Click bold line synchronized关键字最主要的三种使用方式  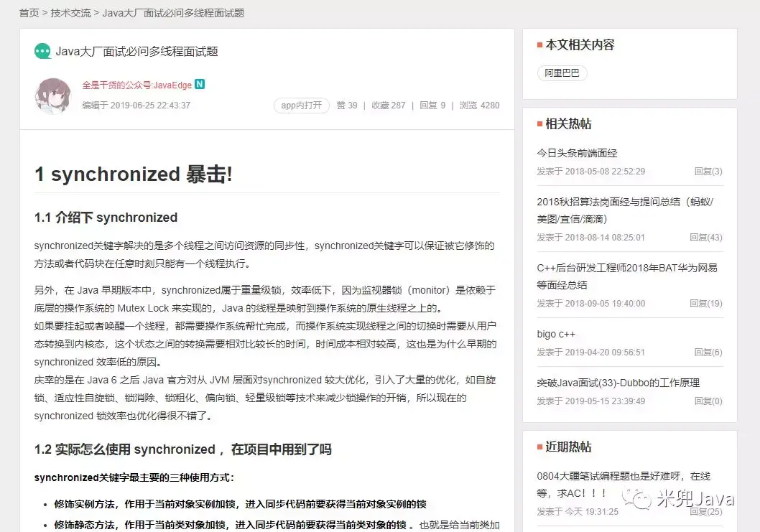pos(134,477)
